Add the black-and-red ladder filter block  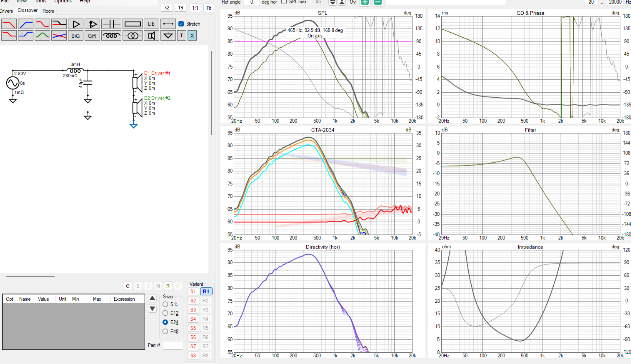(x=59, y=24)
